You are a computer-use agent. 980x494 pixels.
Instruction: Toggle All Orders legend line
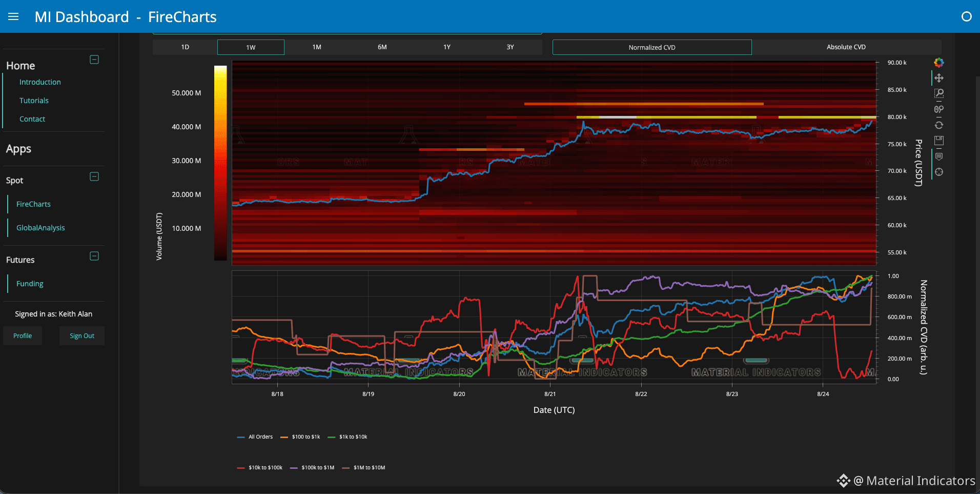click(255, 437)
